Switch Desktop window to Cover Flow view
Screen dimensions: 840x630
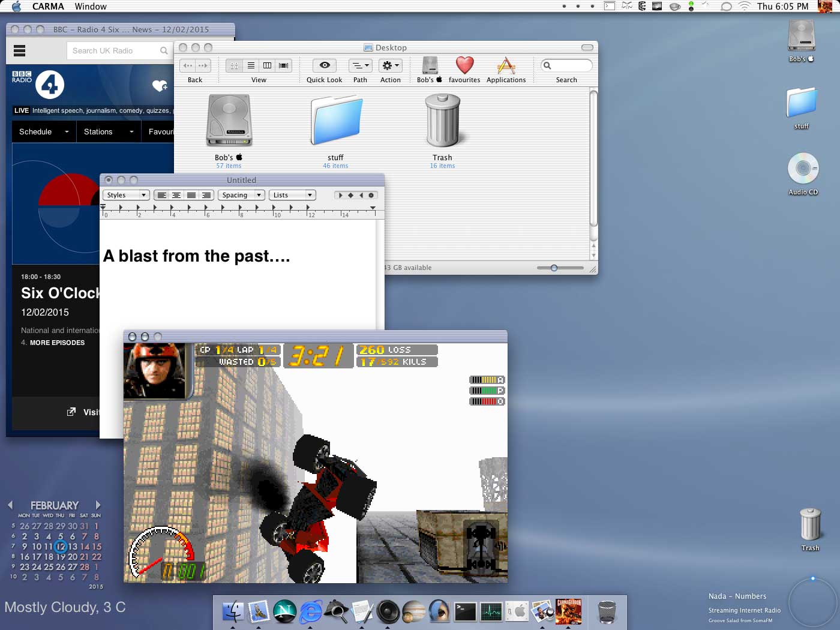284,65
